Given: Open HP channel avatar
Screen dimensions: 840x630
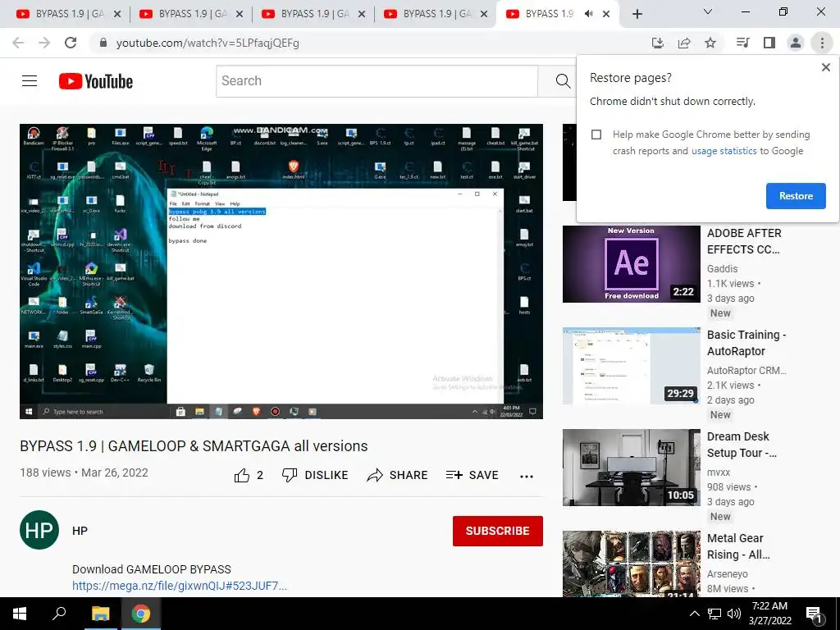Looking at the screenshot, I should pos(39,530).
